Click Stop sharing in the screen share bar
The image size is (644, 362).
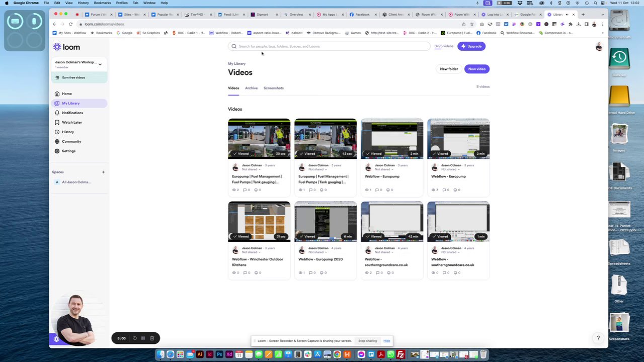click(368, 341)
